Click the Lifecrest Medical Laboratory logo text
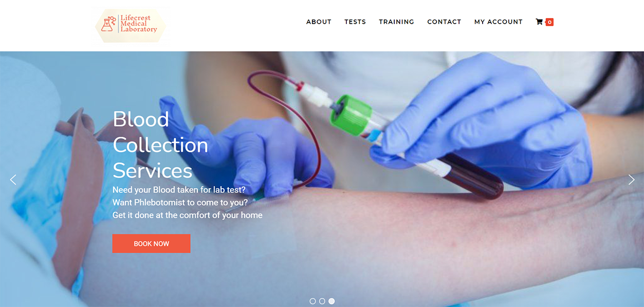Viewport: 644px width, 307px height. [x=139, y=24]
